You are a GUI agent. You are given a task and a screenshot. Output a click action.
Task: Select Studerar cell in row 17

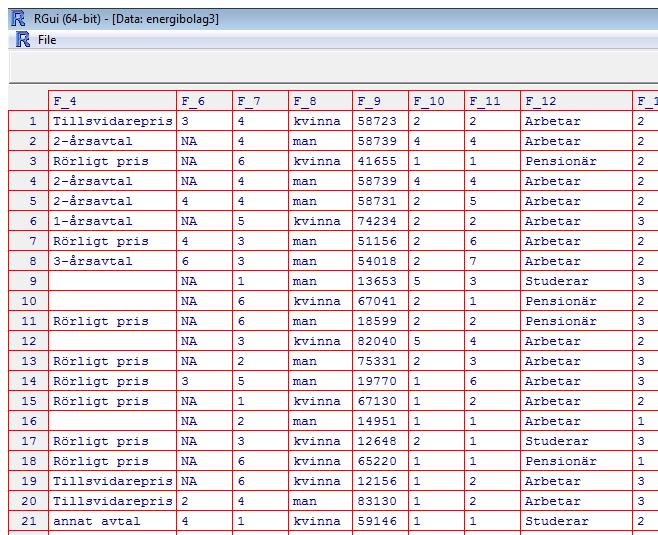coord(576,441)
